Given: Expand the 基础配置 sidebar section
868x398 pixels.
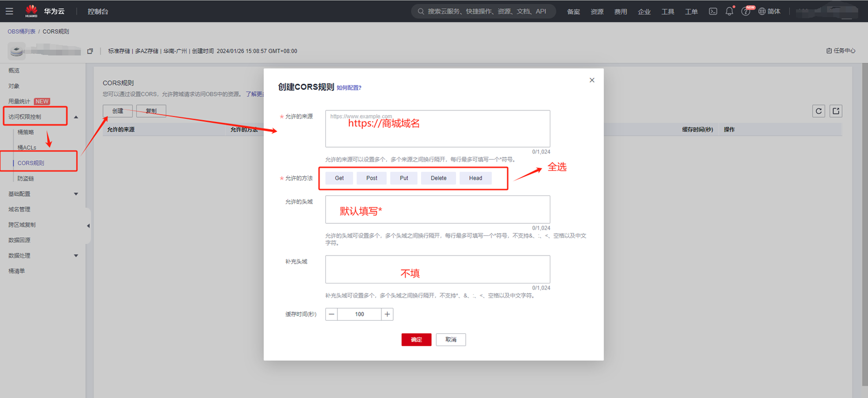Looking at the screenshot, I should pos(76,194).
